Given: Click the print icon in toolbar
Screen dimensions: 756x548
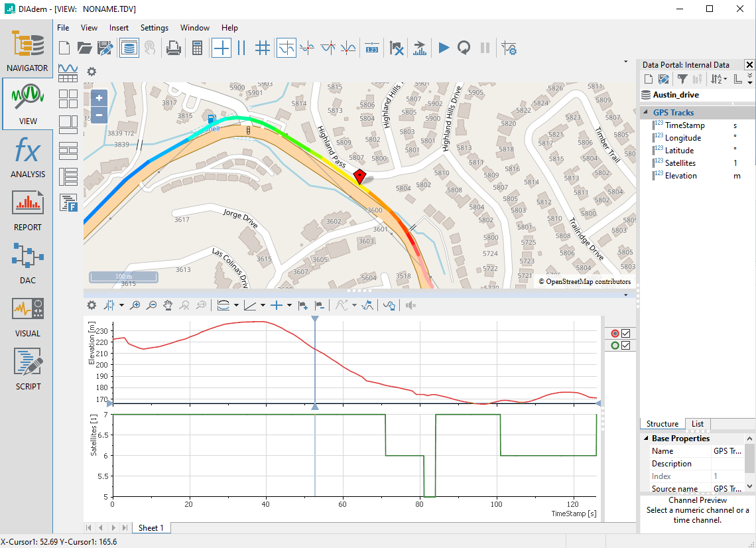Looking at the screenshot, I should 173,48.
